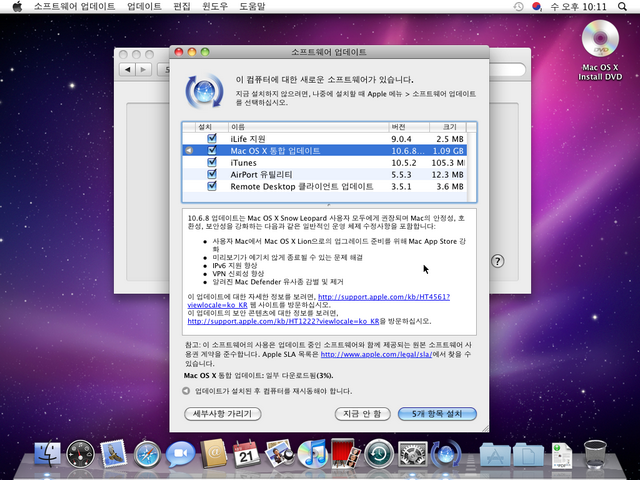Select Remote Desktop 클라이언트 업데이트 row name
The width and height of the screenshot is (640, 480).
[302, 187]
